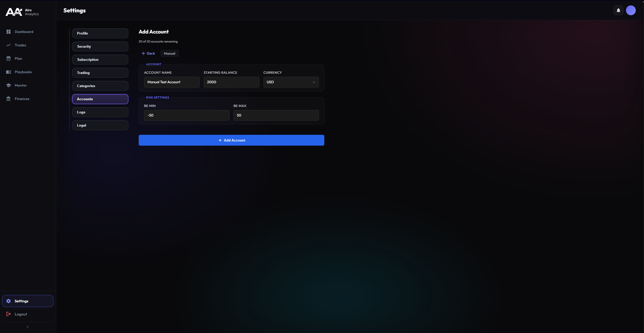644x333 pixels.
Task: Open the Currency USD dropdown
Action: pyautogui.click(x=291, y=82)
